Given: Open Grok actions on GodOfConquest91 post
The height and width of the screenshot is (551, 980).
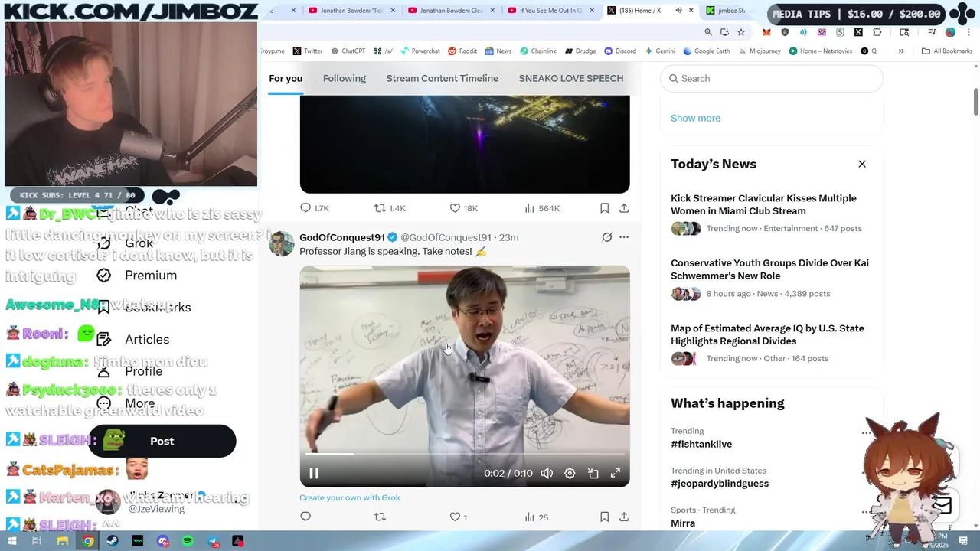Looking at the screenshot, I should point(607,237).
